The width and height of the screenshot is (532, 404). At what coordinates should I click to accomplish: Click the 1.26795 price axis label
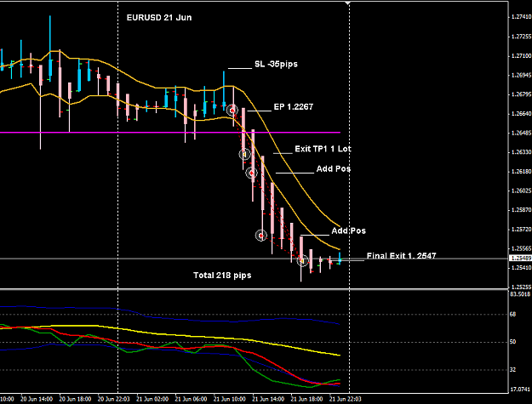[521, 94]
